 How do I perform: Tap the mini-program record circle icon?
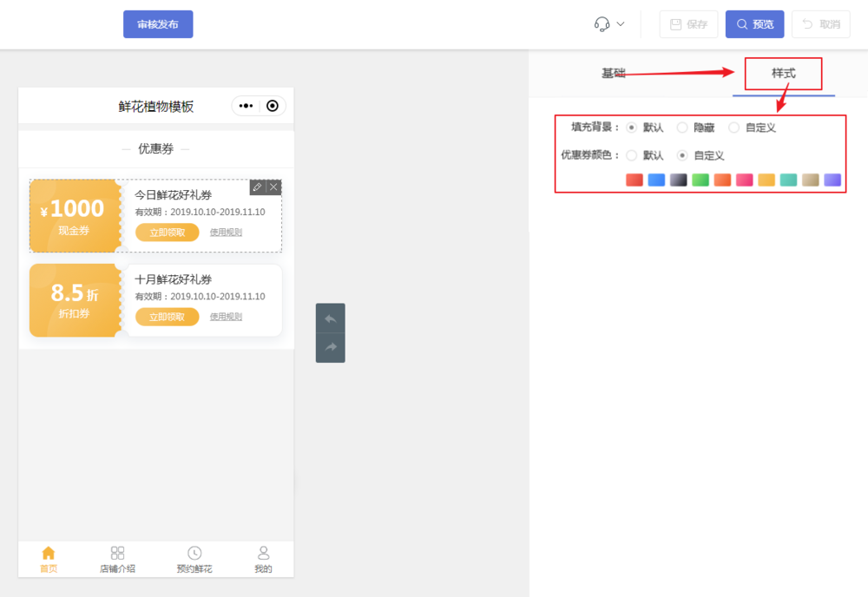(273, 106)
